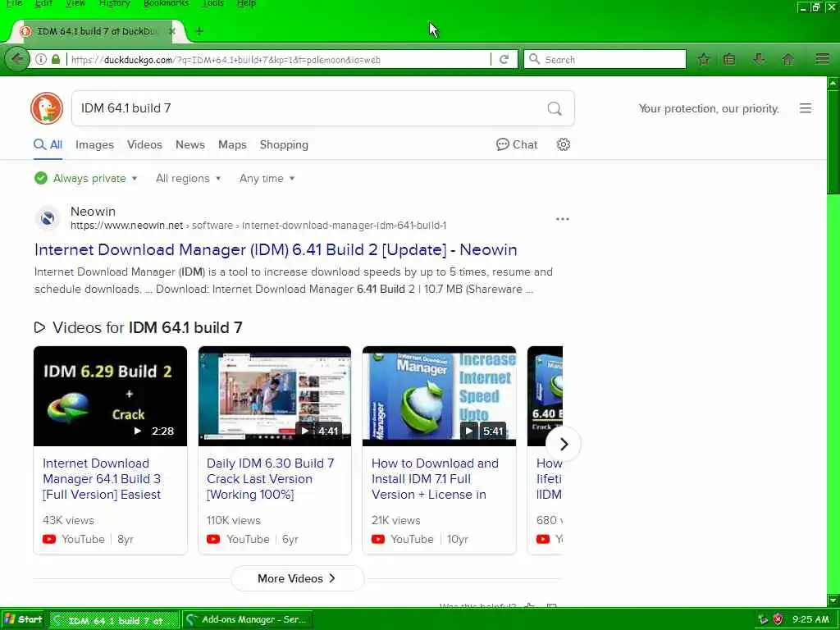Switch to the Maps tab
Screen dimensions: 840x630
pos(232,144)
